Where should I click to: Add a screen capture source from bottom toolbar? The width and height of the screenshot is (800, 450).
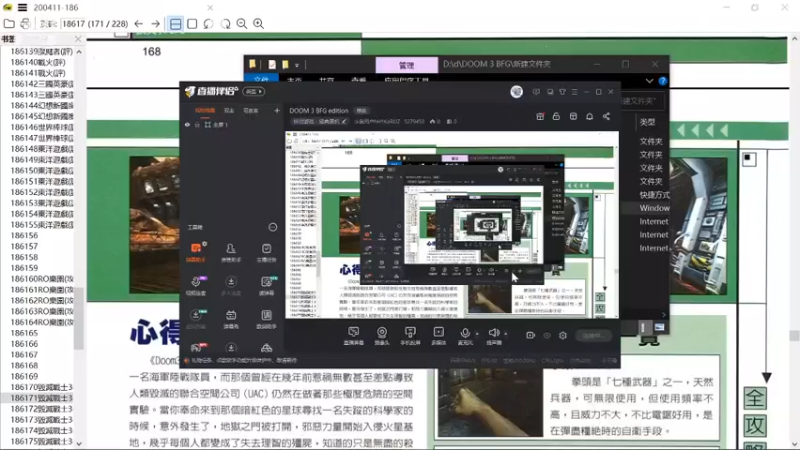tap(353, 335)
